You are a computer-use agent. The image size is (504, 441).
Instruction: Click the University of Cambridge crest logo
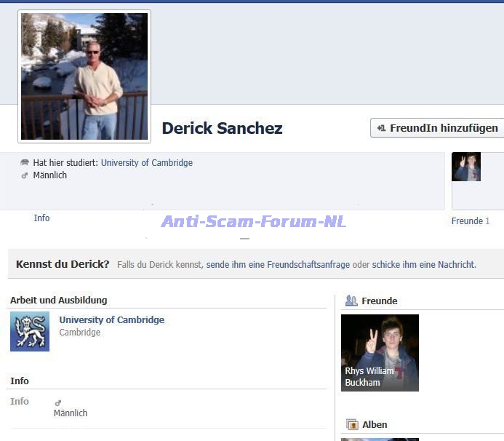(x=30, y=332)
